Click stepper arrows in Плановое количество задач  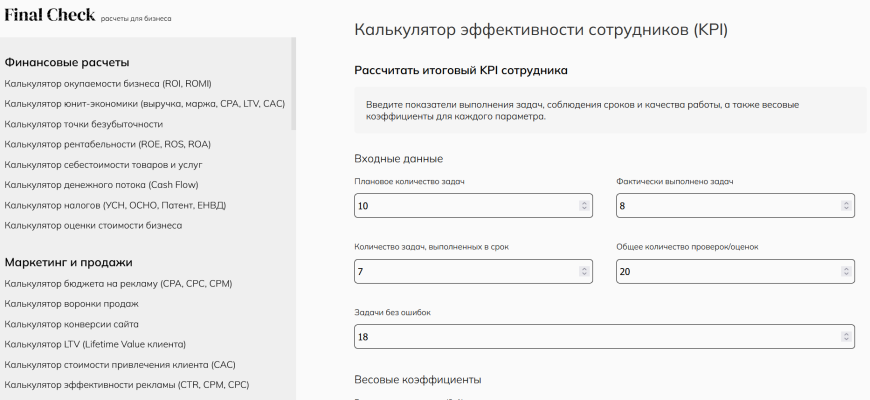[x=584, y=206]
